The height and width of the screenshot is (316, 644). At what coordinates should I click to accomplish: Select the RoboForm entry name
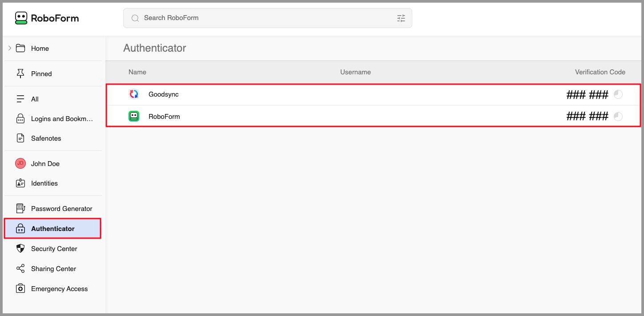[x=164, y=117]
